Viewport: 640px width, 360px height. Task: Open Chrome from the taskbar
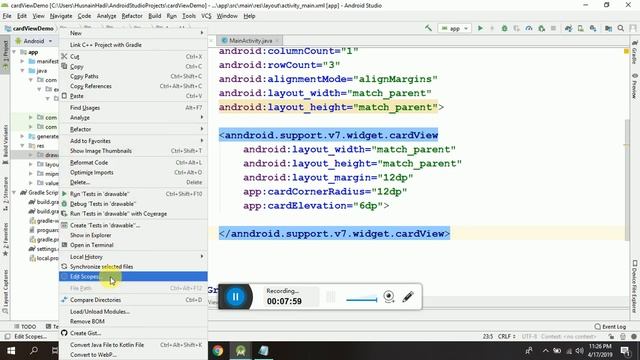[x=218, y=351]
